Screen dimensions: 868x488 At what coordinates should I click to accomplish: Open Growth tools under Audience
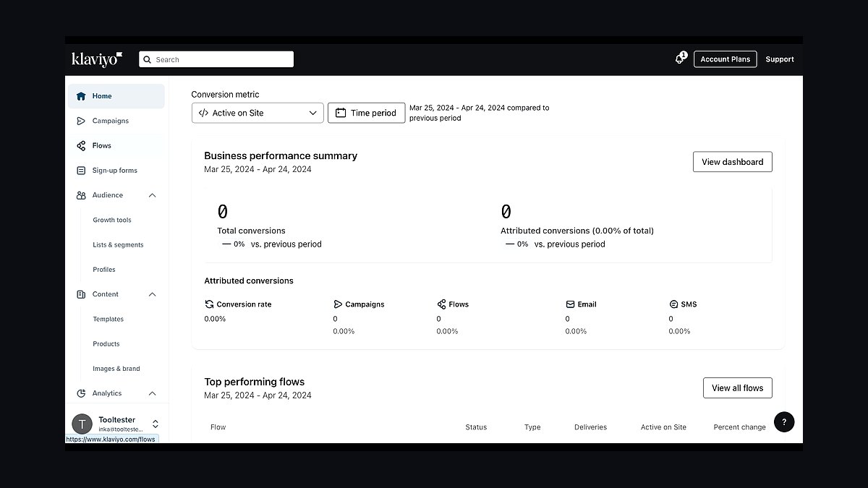pyautogui.click(x=112, y=220)
